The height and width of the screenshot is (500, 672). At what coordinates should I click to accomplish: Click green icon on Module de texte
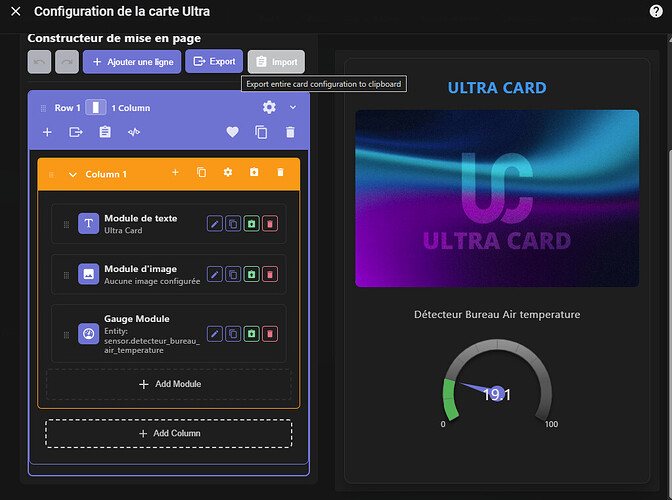point(252,224)
